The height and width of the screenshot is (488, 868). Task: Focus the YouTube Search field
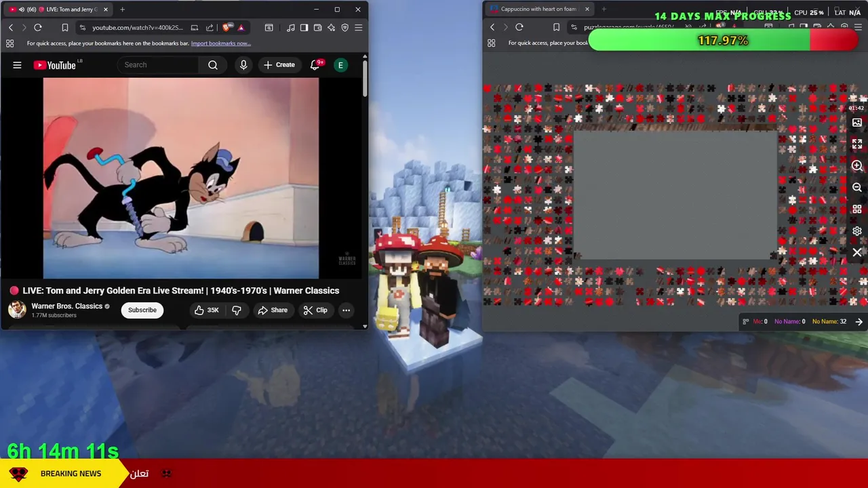click(158, 65)
